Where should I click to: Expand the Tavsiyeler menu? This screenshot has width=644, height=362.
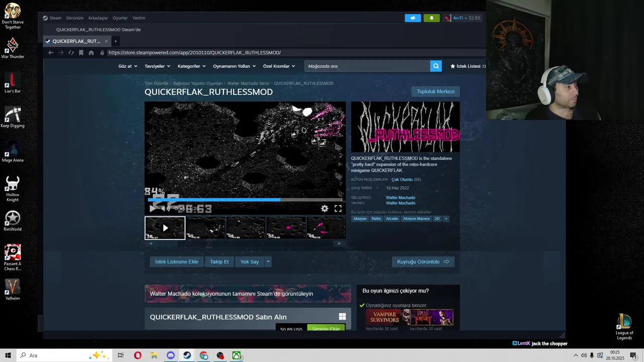pyautogui.click(x=157, y=66)
